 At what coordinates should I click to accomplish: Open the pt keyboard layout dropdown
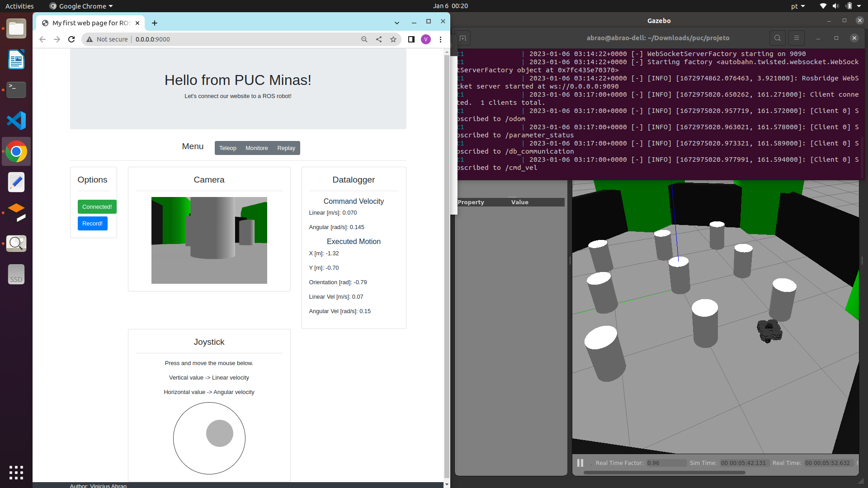[797, 6]
